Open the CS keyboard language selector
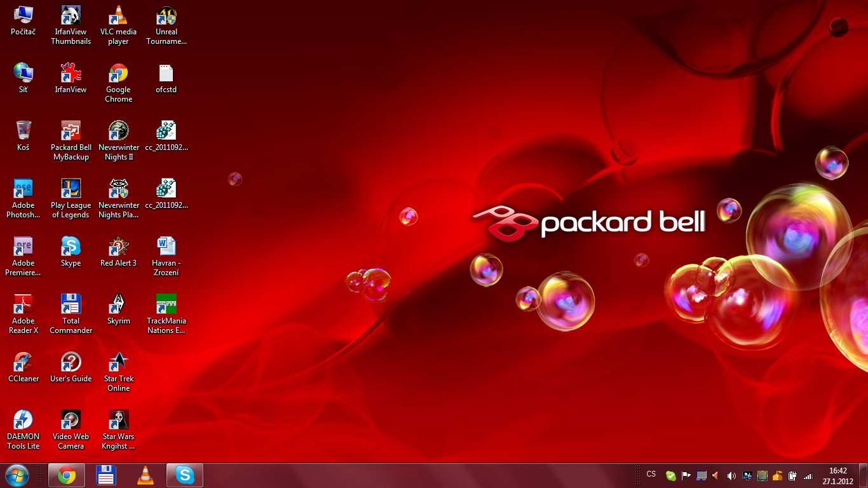This screenshot has height=488, width=868. [651, 474]
